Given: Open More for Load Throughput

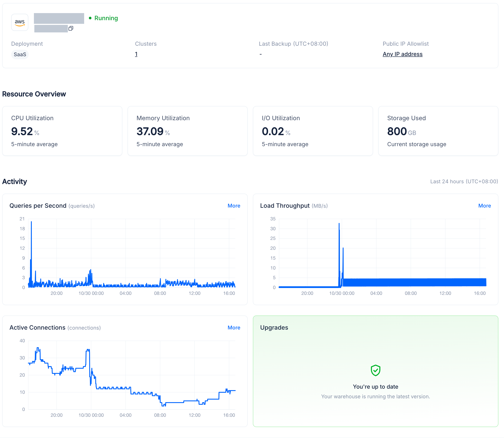Looking at the screenshot, I should (x=484, y=206).
